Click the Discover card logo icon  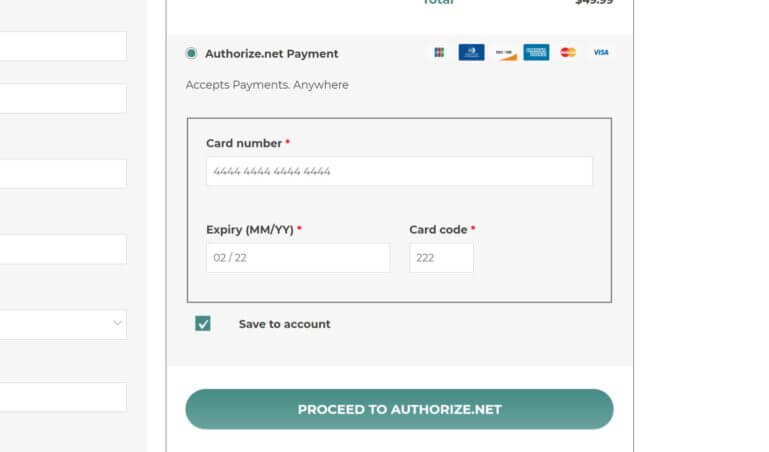(506, 53)
